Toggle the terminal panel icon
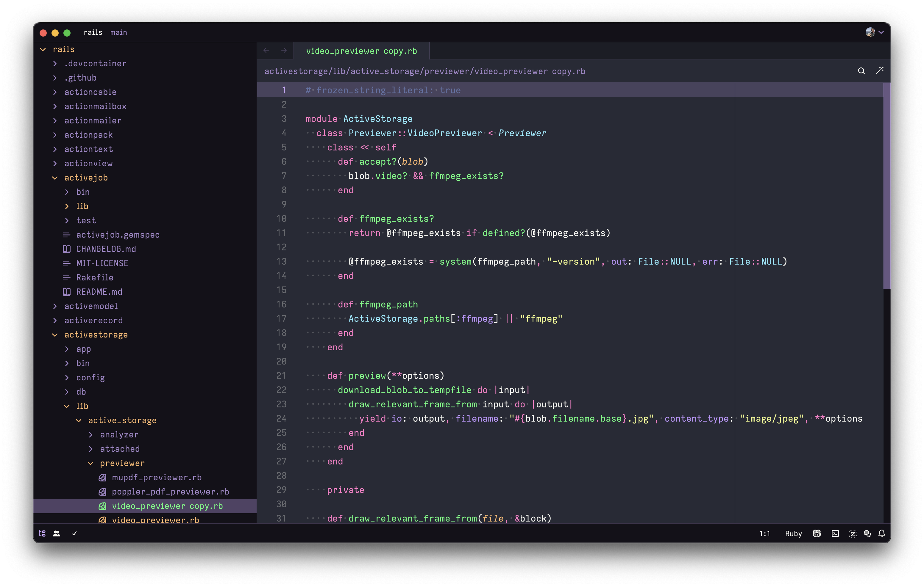 click(x=835, y=533)
